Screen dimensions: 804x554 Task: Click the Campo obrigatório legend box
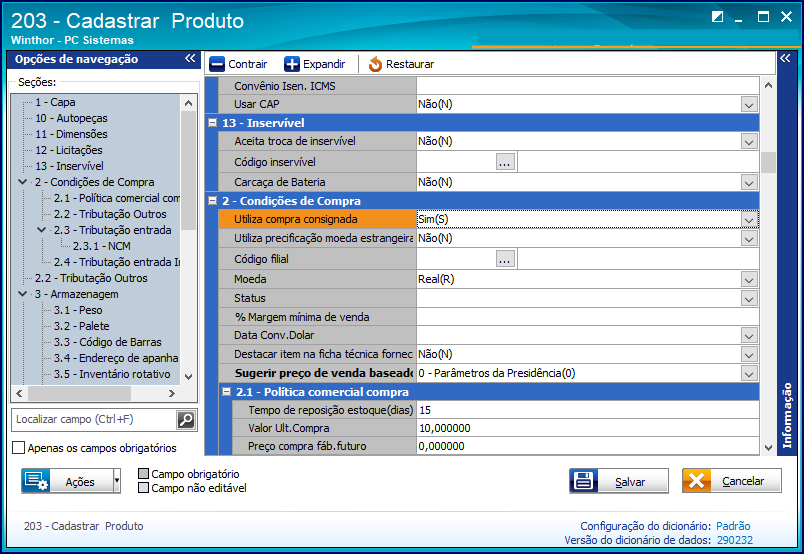(x=144, y=473)
